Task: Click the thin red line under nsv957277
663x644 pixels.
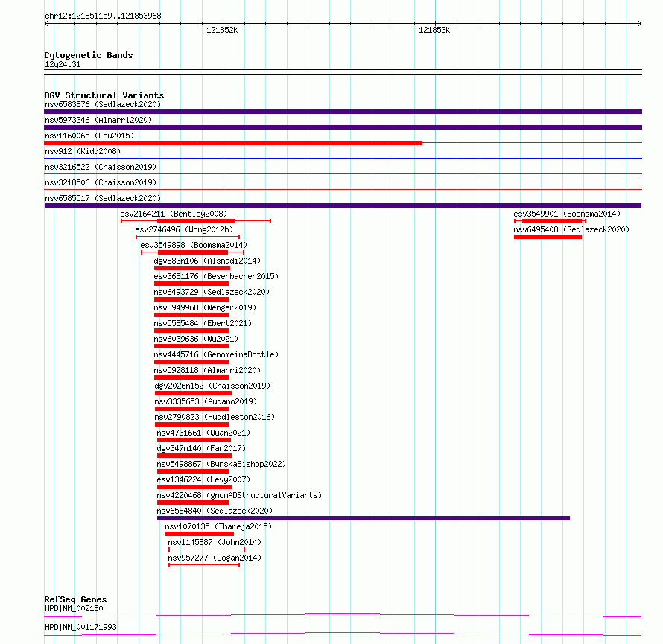Action: pyautogui.click(x=204, y=565)
